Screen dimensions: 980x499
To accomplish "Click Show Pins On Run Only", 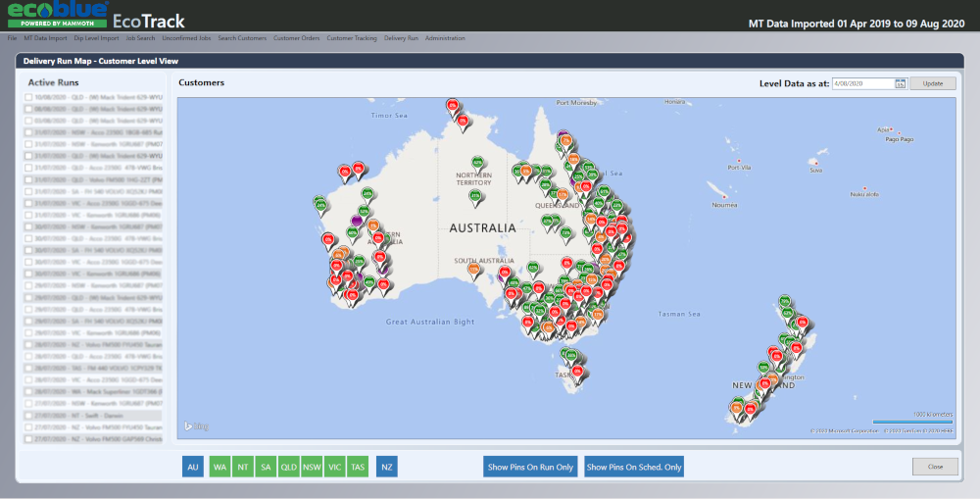I will point(530,468).
